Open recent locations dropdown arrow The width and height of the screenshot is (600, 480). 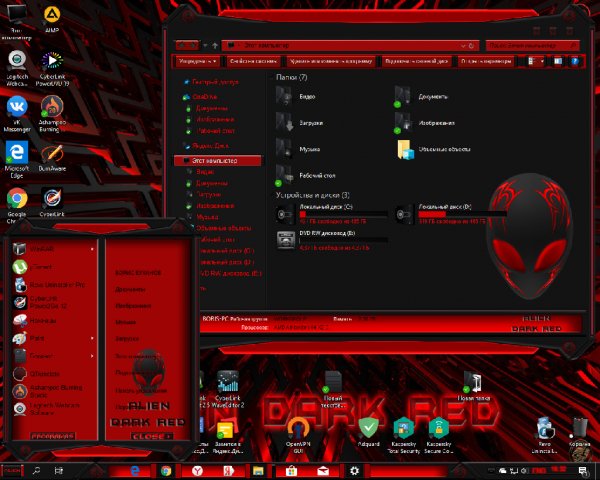(x=205, y=46)
